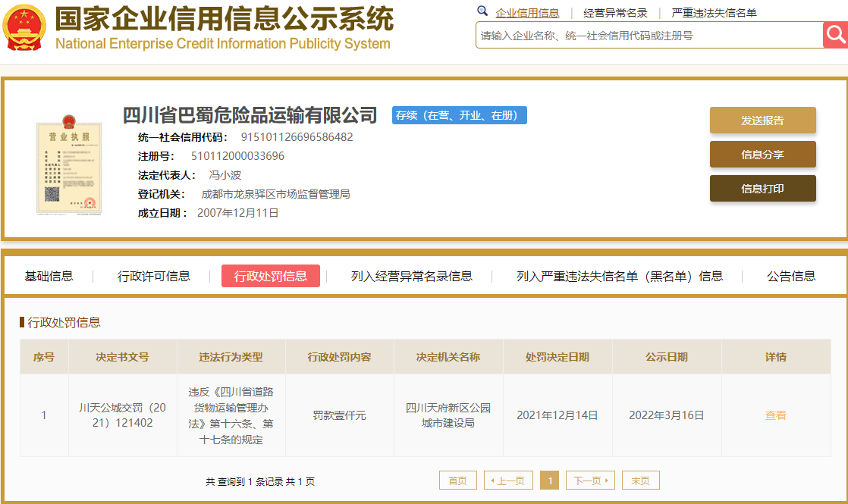Click the record count text 共查询到1条记录
The image size is (848, 504).
[244, 481]
